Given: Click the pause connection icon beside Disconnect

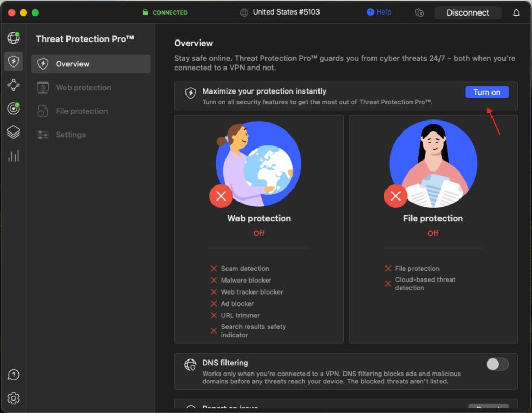Looking at the screenshot, I should click(420, 13).
